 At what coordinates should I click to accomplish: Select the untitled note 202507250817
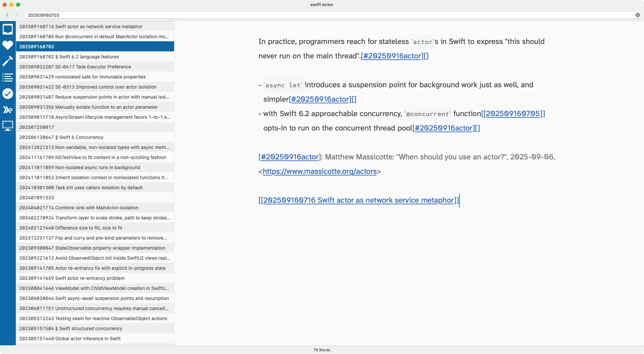tap(95, 127)
